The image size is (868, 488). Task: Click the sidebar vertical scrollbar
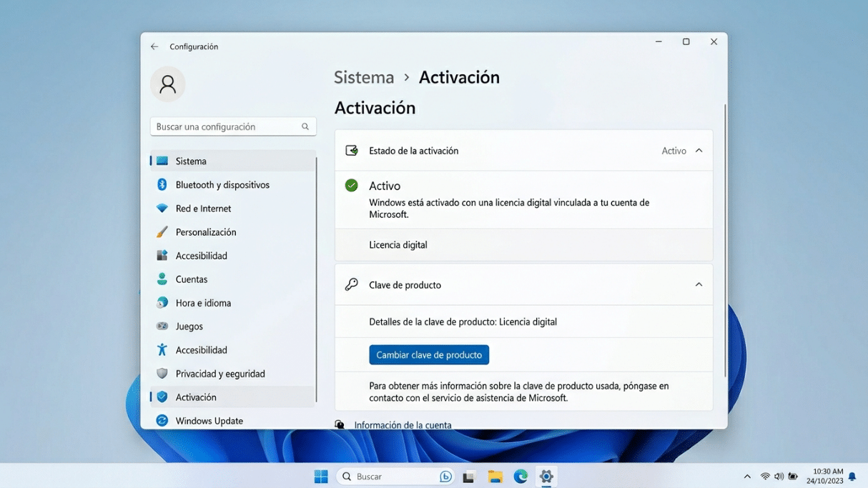pyautogui.click(x=317, y=279)
